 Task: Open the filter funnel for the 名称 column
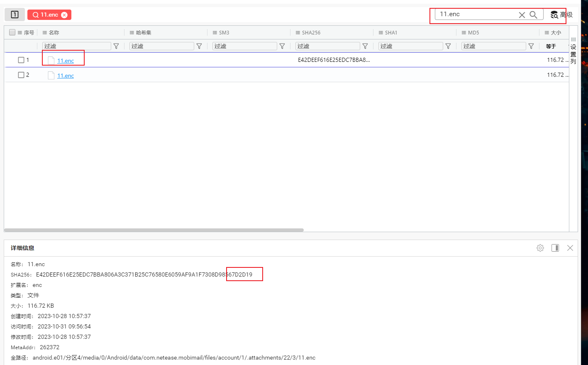(116, 46)
